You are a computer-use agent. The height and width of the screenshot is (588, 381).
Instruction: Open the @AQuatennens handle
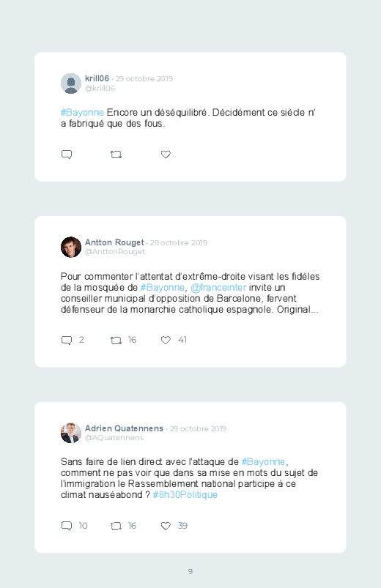tap(114, 438)
